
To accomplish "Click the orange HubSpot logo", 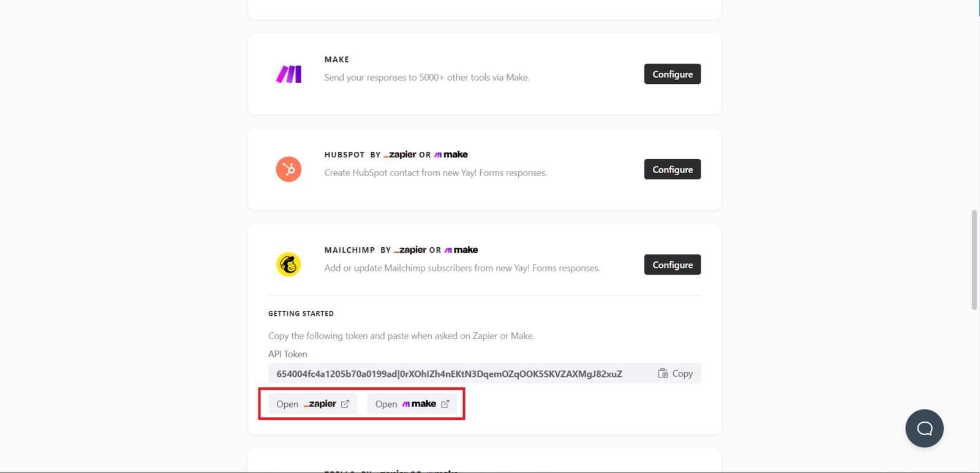I will (288, 169).
